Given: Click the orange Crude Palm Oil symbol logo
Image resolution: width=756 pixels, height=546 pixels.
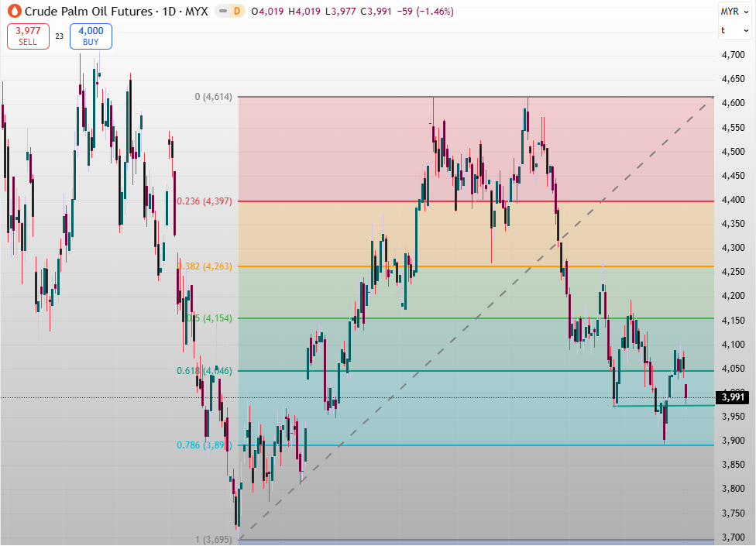Looking at the screenshot, I should [13, 12].
